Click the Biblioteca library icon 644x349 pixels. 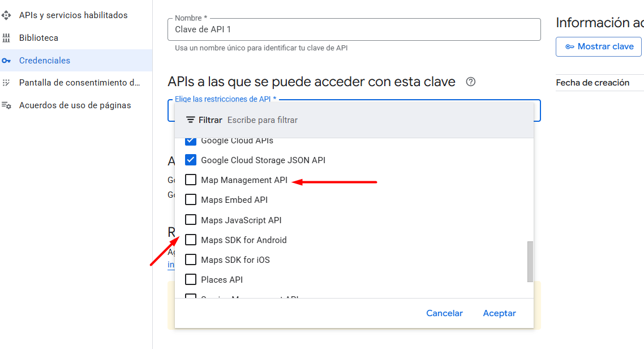(x=6, y=38)
